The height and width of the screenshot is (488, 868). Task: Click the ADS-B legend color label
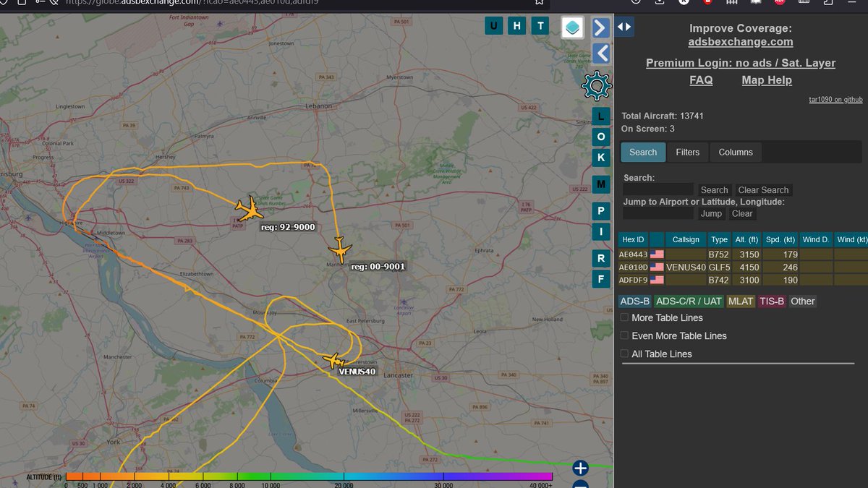[x=634, y=301]
